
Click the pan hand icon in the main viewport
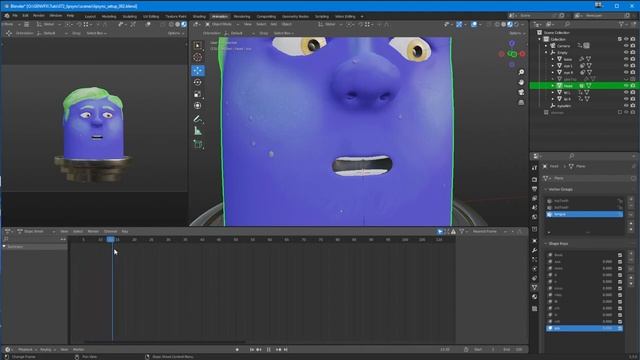tap(521, 82)
